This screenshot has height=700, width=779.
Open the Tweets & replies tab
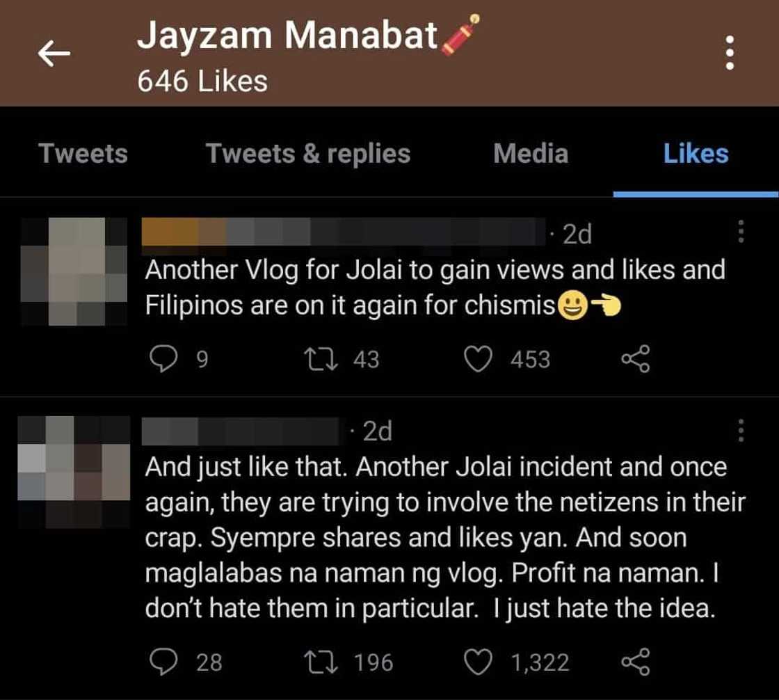click(308, 153)
